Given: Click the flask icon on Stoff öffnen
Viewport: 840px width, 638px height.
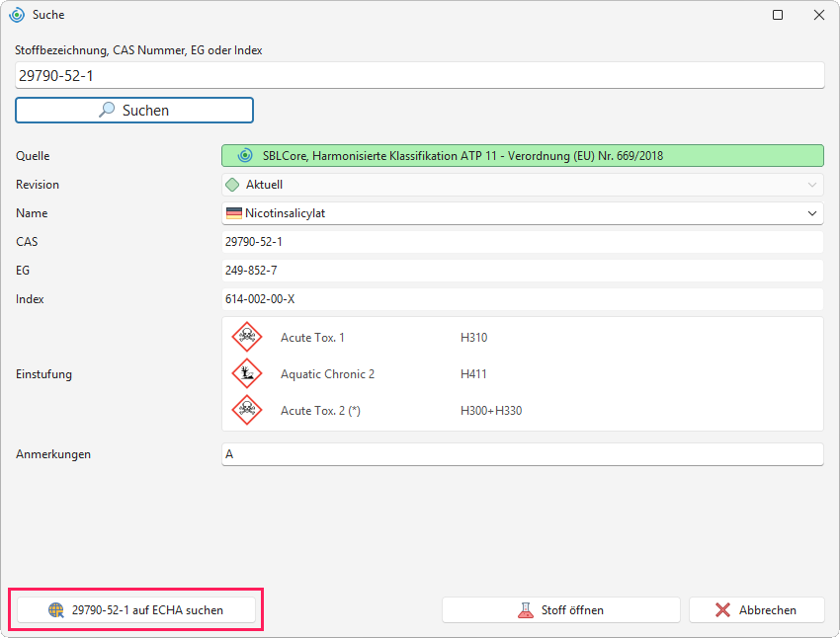Looking at the screenshot, I should click(x=526, y=610).
